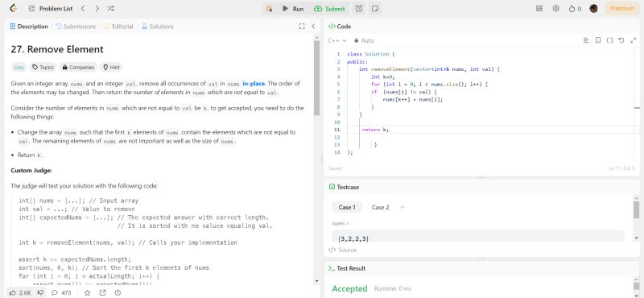The width and height of the screenshot is (644, 298).
Task: Place cursor on return k; line
Action: (x=375, y=130)
